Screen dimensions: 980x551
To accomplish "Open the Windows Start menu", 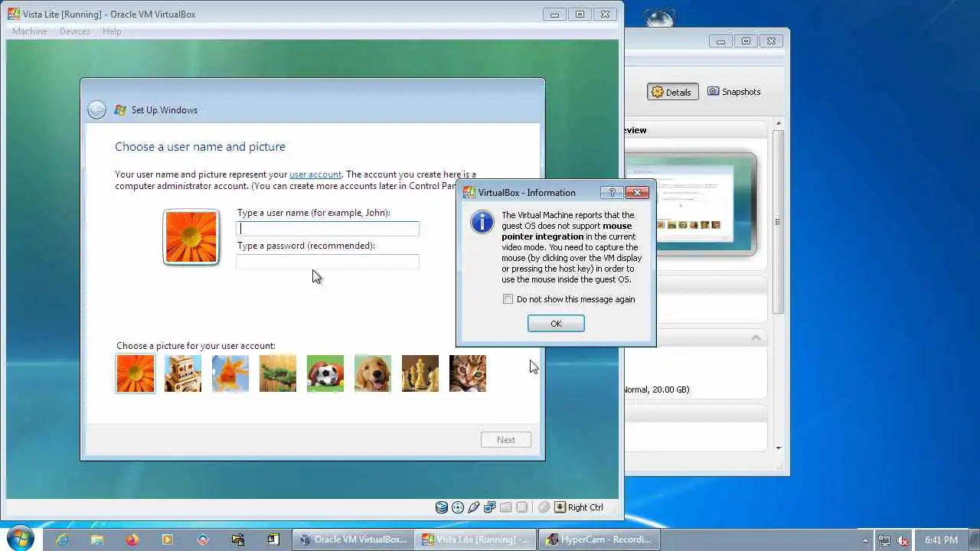I will coord(21,539).
